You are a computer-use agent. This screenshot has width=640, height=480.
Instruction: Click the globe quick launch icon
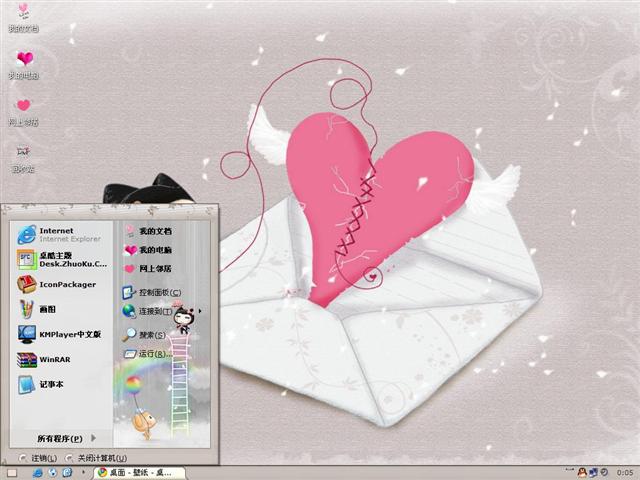(52, 473)
